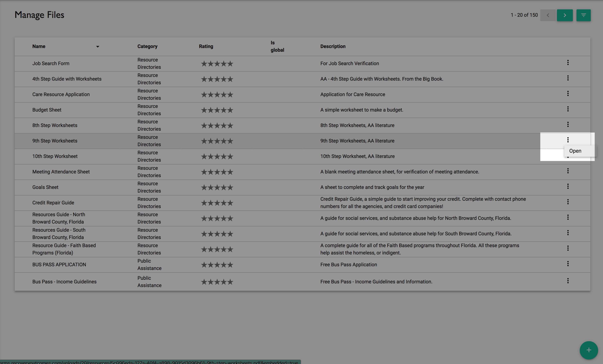The height and width of the screenshot is (364, 603).
Task: Open the more options for Budget Sheet row
Action: 568,109
